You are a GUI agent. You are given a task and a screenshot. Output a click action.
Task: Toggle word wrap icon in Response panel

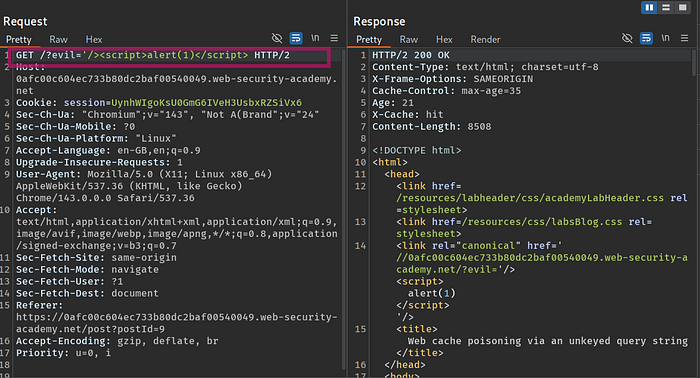646,38
